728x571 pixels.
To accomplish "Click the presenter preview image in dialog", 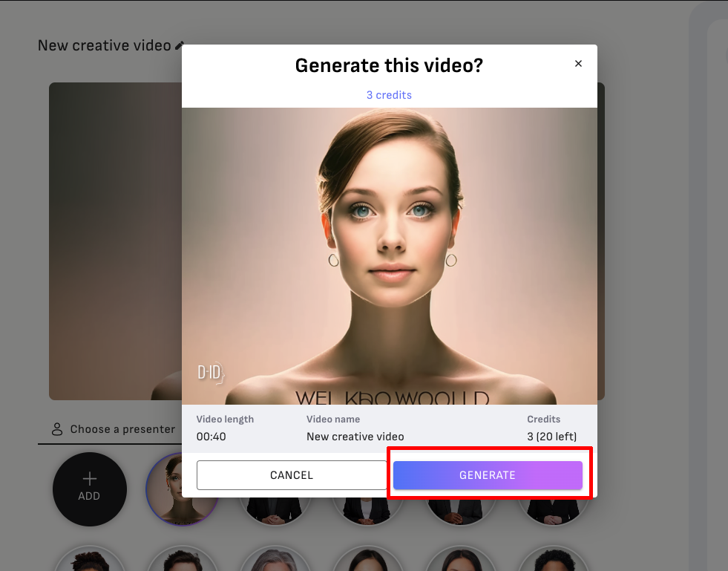I will (389, 256).
